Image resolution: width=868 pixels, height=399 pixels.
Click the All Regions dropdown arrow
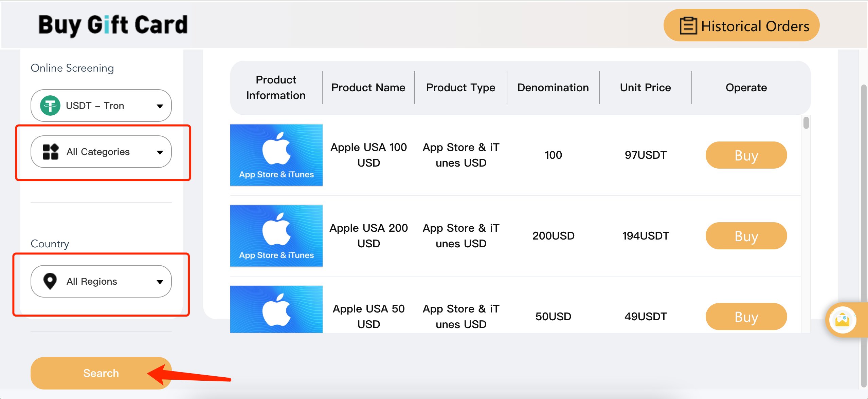[160, 282]
